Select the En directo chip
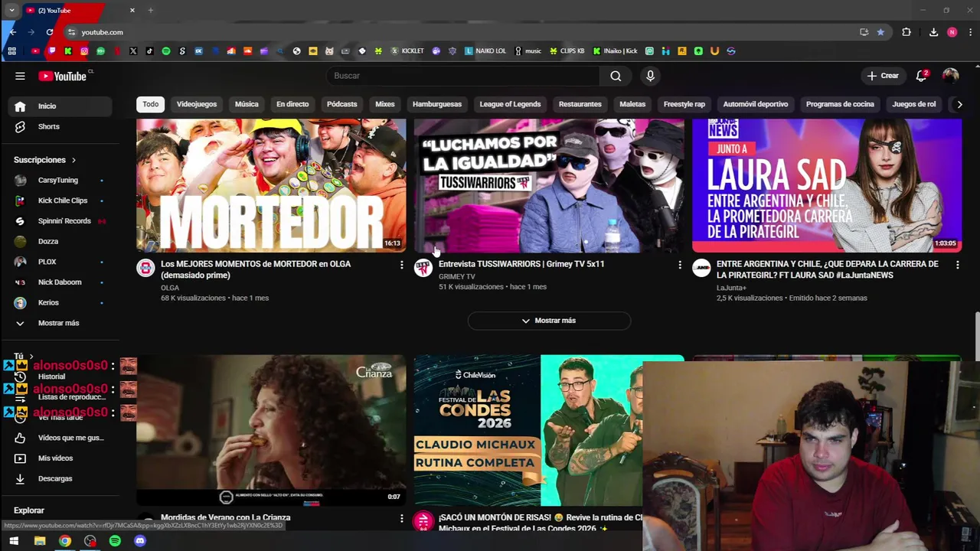This screenshot has width=980, height=551. click(292, 104)
